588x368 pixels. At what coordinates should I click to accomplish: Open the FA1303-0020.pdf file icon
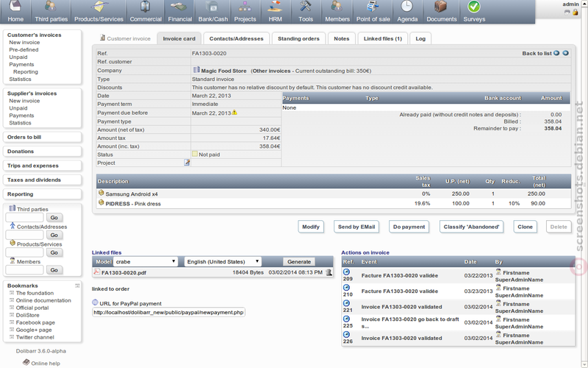pyautogui.click(x=96, y=272)
